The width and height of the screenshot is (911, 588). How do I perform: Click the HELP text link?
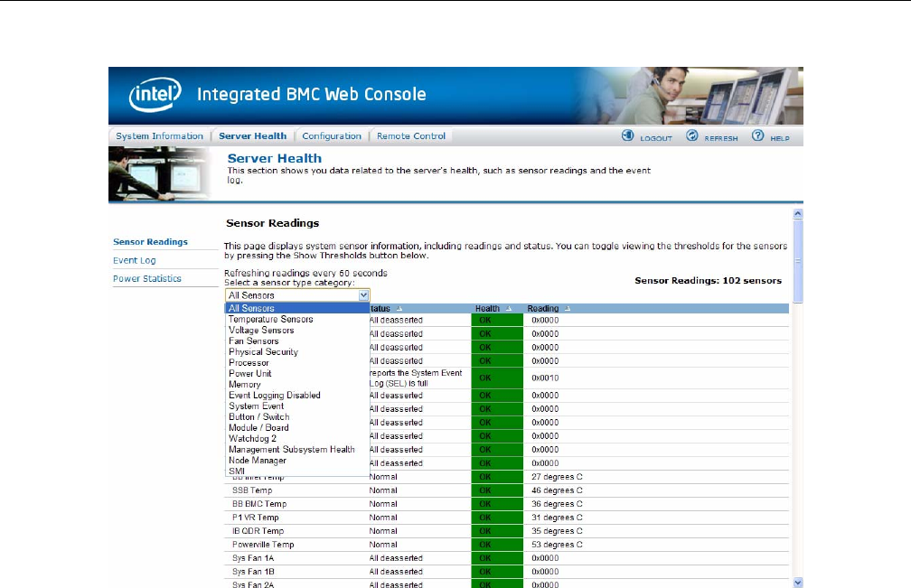click(780, 138)
